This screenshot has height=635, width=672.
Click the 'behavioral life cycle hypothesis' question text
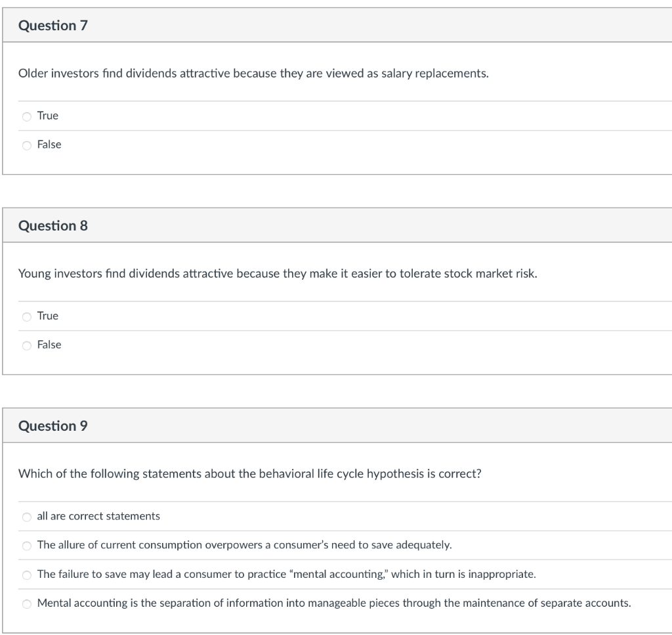[x=250, y=474]
